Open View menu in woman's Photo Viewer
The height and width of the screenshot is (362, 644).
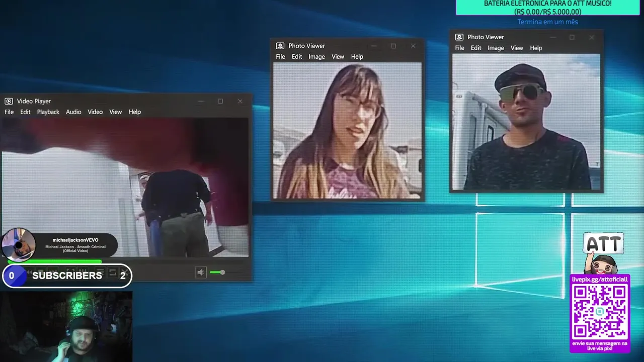click(x=338, y=56)
